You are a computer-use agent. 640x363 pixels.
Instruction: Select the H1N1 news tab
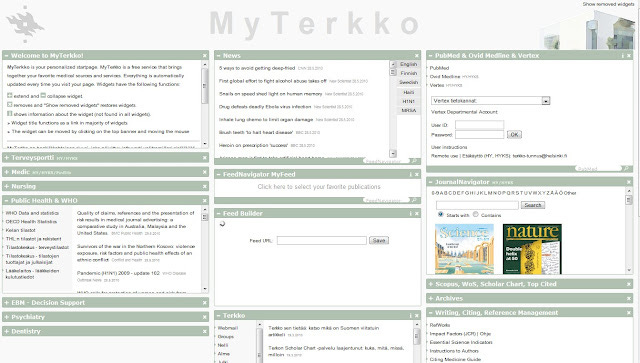pyautogui.click(x=409, y=101)
